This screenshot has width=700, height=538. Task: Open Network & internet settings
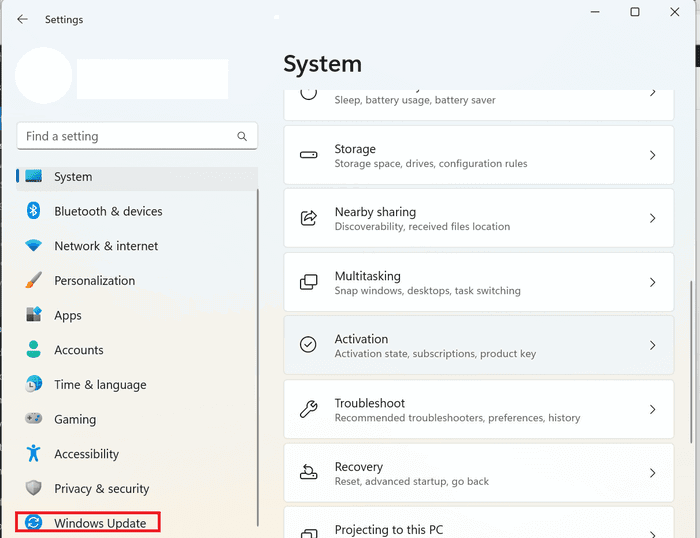[136, 246]
